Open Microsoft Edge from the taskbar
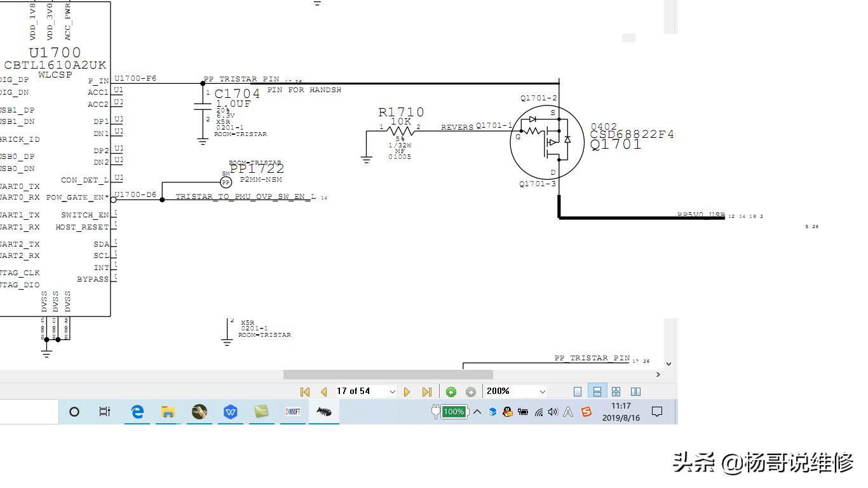This screenshot has height=488, width=868. click(137, 412)
